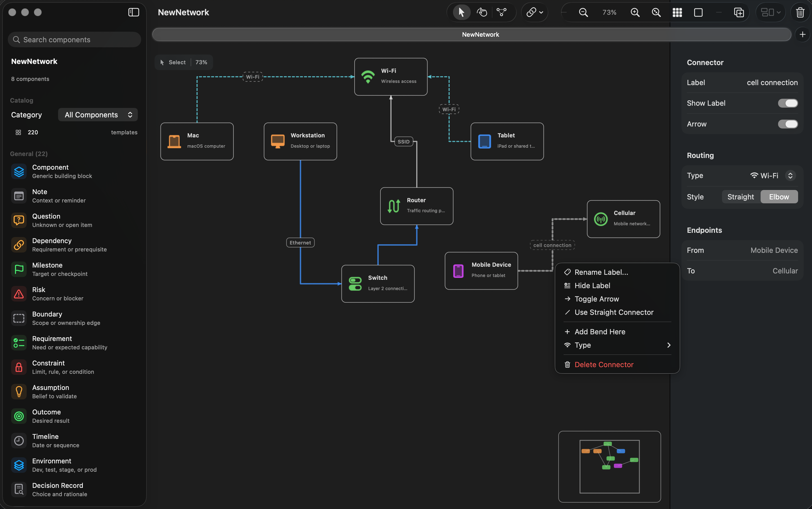Select the Switch node on canvas
Image resolution: width=812 pixels, height=509 pixels.
pyautogui.click(x=378, y=284)
